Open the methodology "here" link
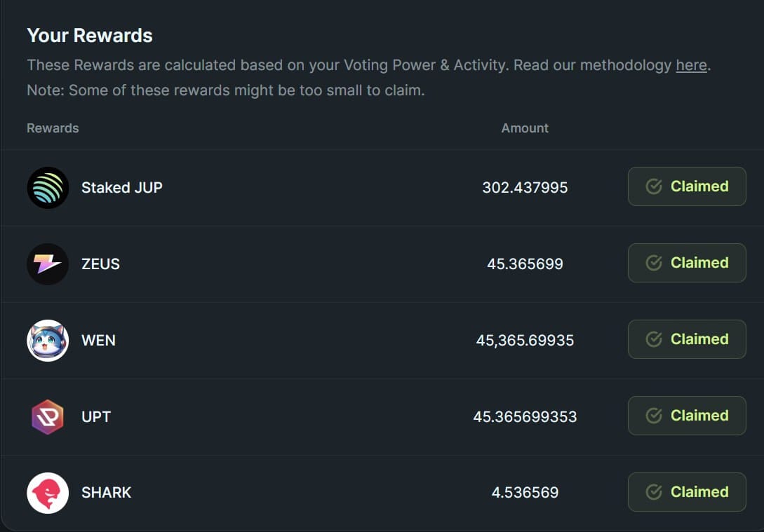This screenshot has height=532, width=764. click(x=691, y=65)
